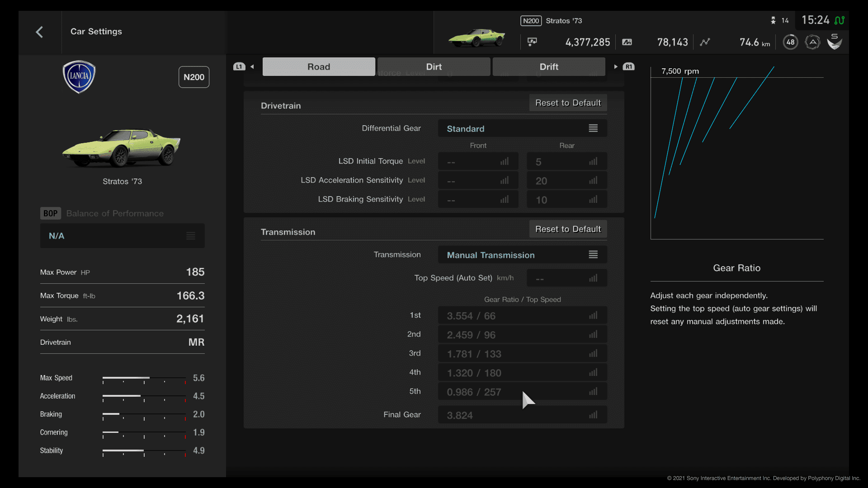Image resolution: width=868 pixels, height=488 pixels.
Task: Adjust the 1st gear ratio slider
Action: point(593,315)
